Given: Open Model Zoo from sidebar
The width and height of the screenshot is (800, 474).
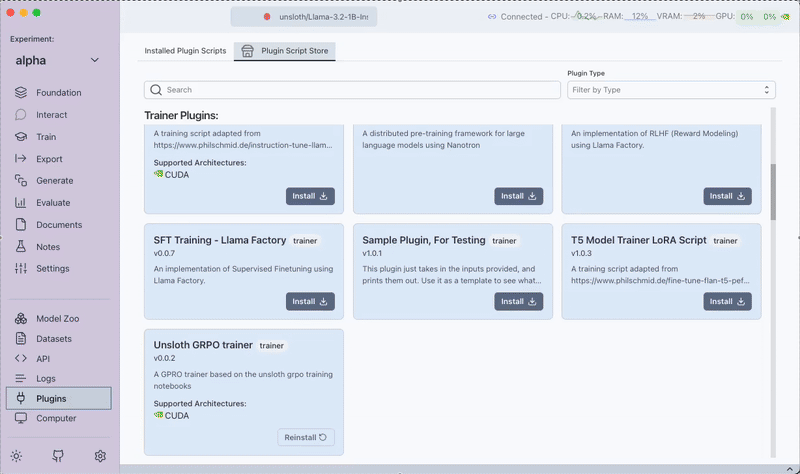Looking at the screenshot, I should (x=57, y=319).
